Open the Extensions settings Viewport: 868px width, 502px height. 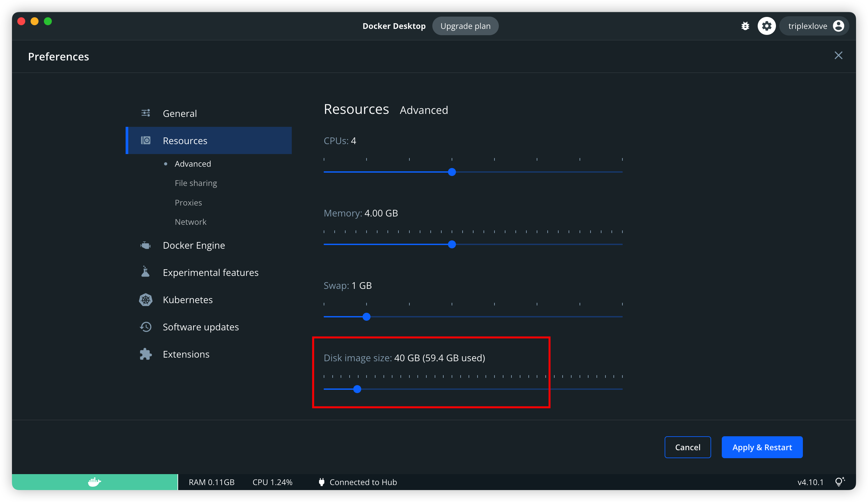tap(209, 354)
